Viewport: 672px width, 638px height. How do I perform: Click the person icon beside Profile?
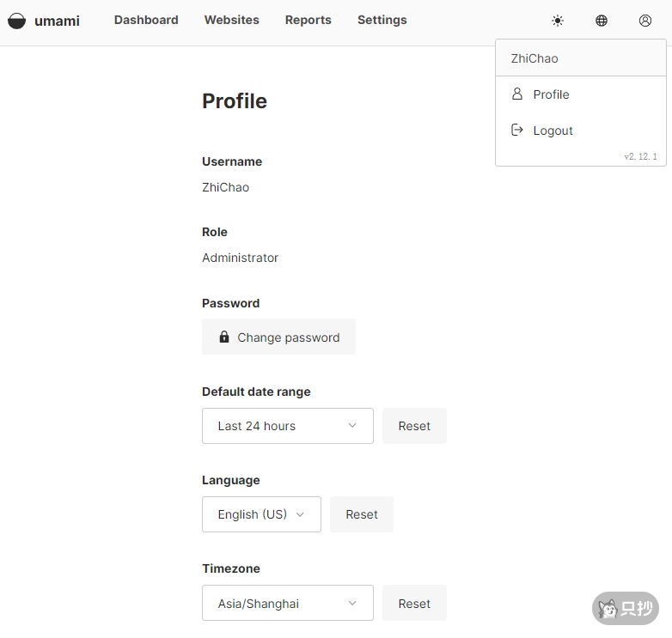click(517, 94)
